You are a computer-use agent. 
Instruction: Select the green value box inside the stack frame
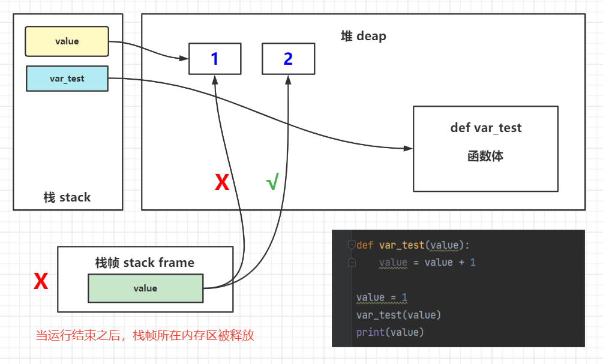pos(145,288)
